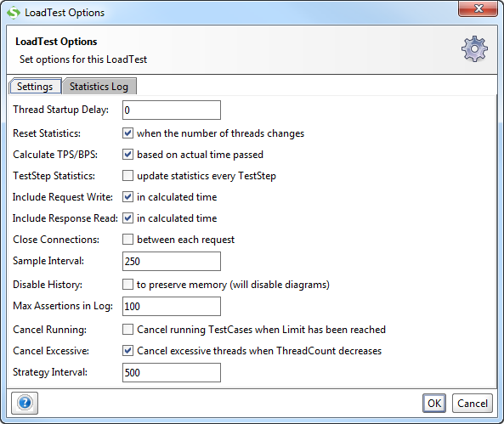The width and height of the screenshot is (504, 424).
Task: Click the Cancel button
Action: 473,403
